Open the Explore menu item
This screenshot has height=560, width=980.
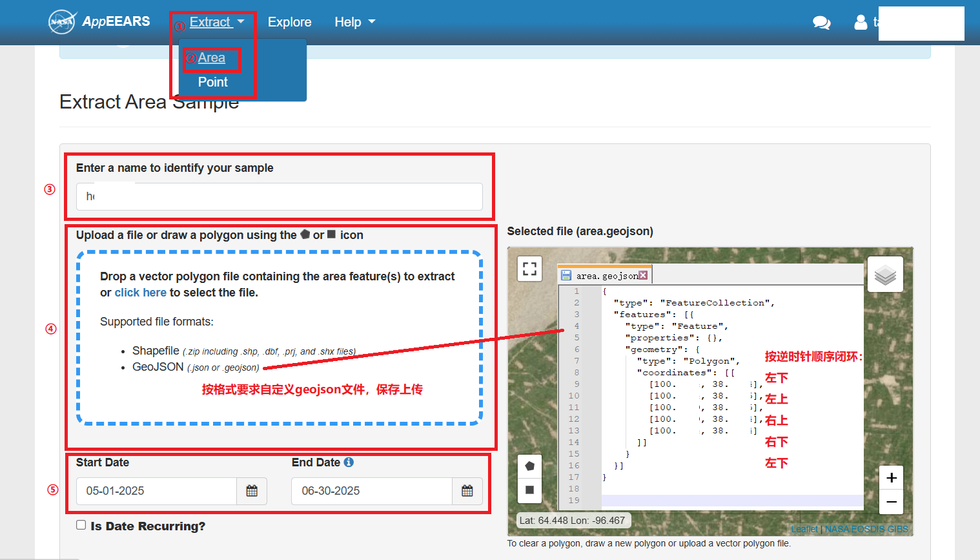tap(290, 22)
